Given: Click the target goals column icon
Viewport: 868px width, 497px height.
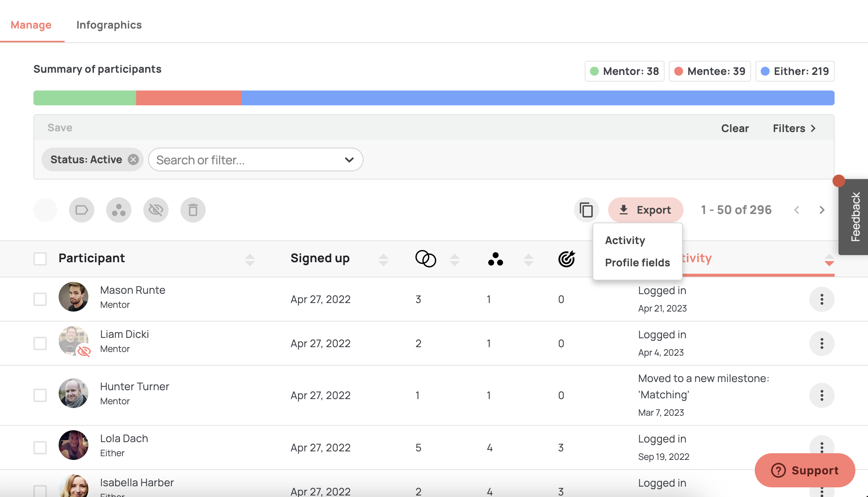Looking at the screenshot, I should pyautogui.click(x=567, y=259).
